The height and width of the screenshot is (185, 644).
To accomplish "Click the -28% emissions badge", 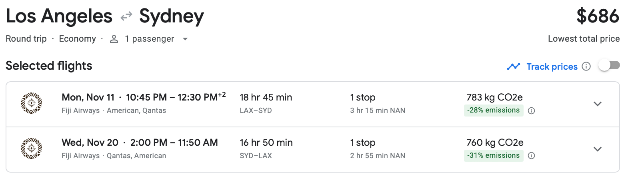I will (494, 110).
